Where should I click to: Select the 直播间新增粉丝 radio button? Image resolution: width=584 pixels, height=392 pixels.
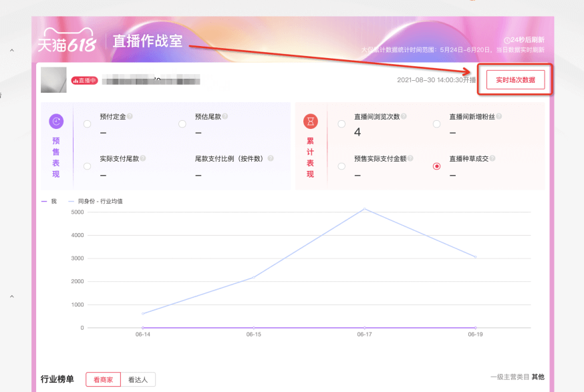coord(436,124)
